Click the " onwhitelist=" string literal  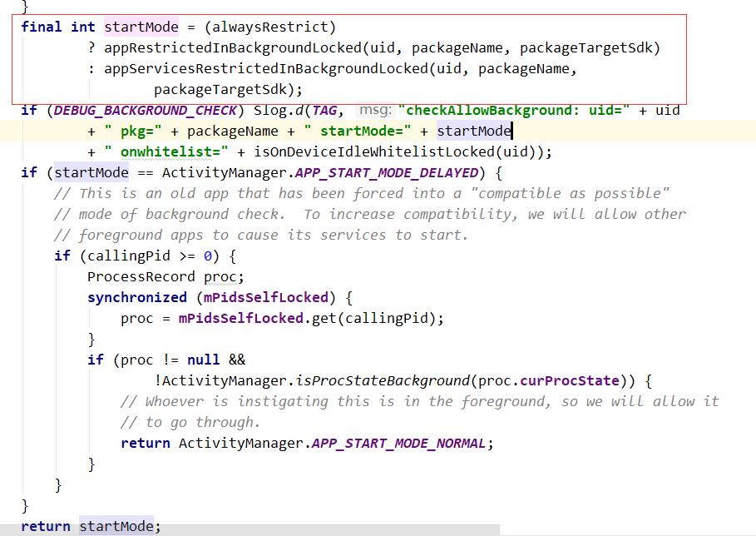[x=166, y=152]
